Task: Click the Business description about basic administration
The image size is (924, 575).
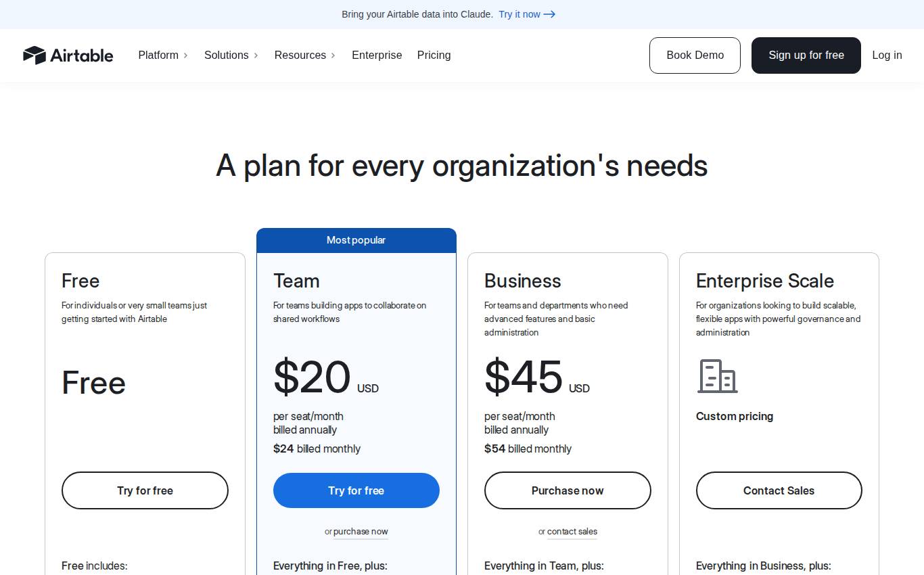Action: (x=556, y=319)
